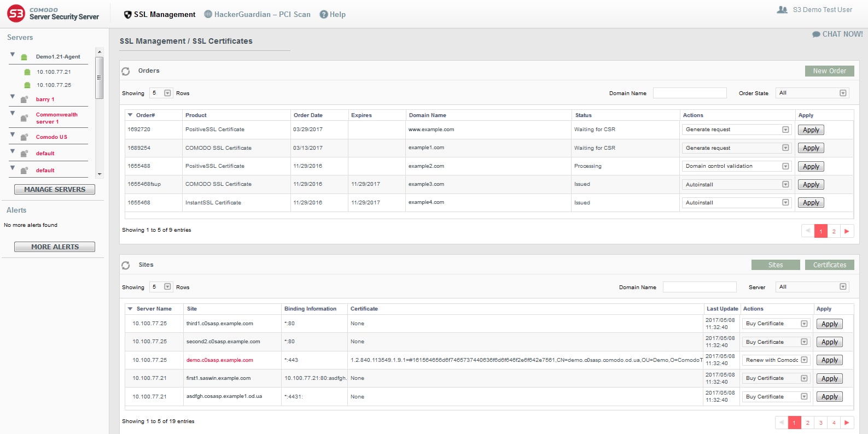868x434 pixels.
Task: Click the Sites refresh icon
Action: point(126,265)
